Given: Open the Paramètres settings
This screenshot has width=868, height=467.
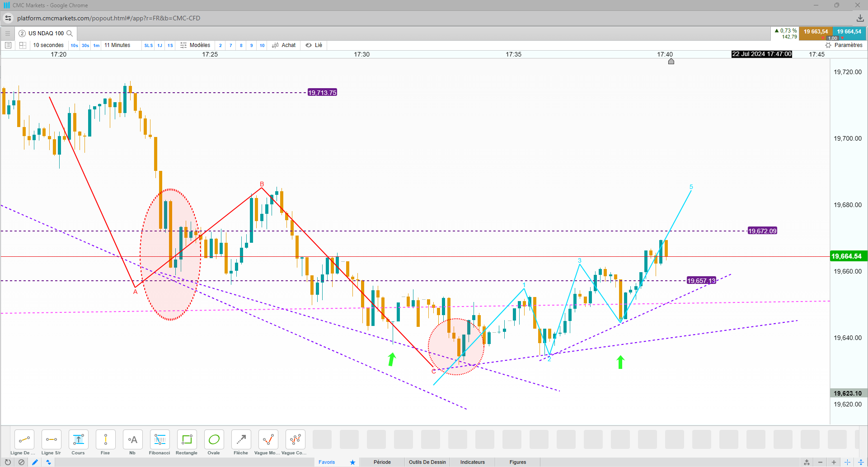Looking at the screenshot, I should 844,45.
